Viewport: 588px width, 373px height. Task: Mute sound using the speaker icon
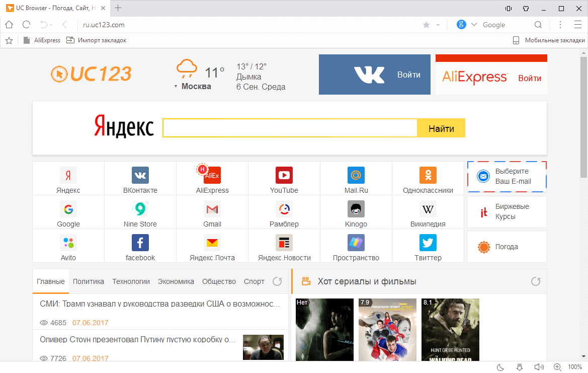[x=539, y=367]
